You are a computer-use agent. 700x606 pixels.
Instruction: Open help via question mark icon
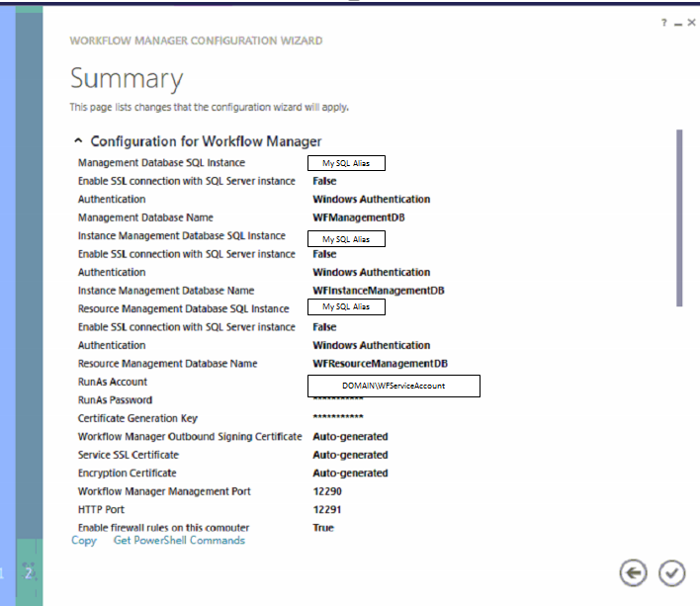pyautogui.click(x=664, y=22)
